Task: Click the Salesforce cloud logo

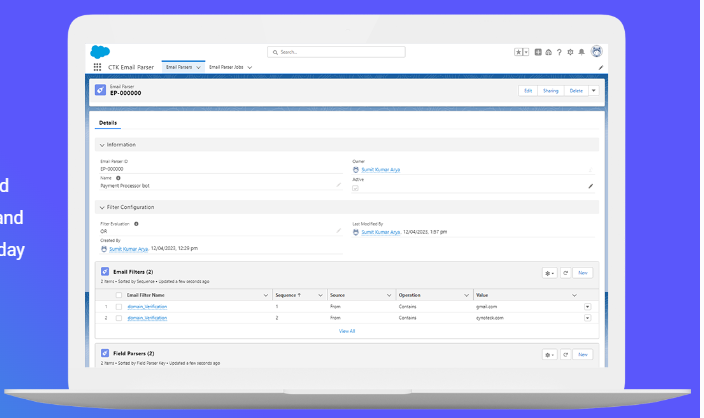Action: tap(99, 51)
